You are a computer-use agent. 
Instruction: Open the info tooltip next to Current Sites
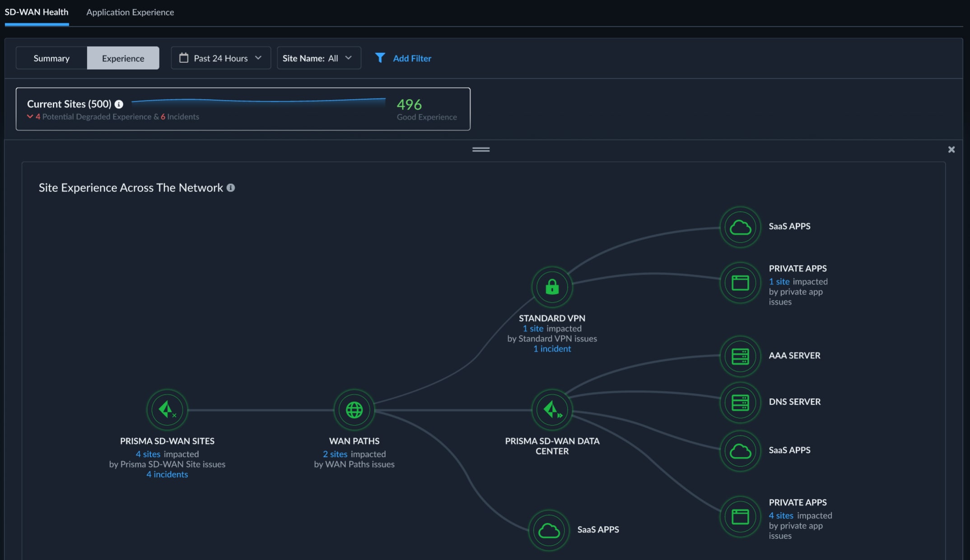119,104
